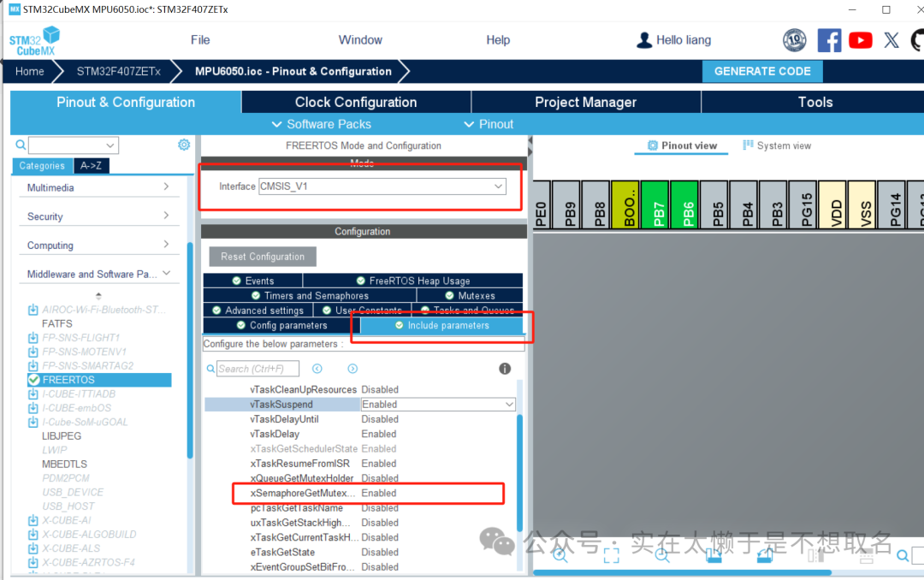Viewport: 924px width, 580px height.
Task: Open the File menu
Action: coord(200,40)
